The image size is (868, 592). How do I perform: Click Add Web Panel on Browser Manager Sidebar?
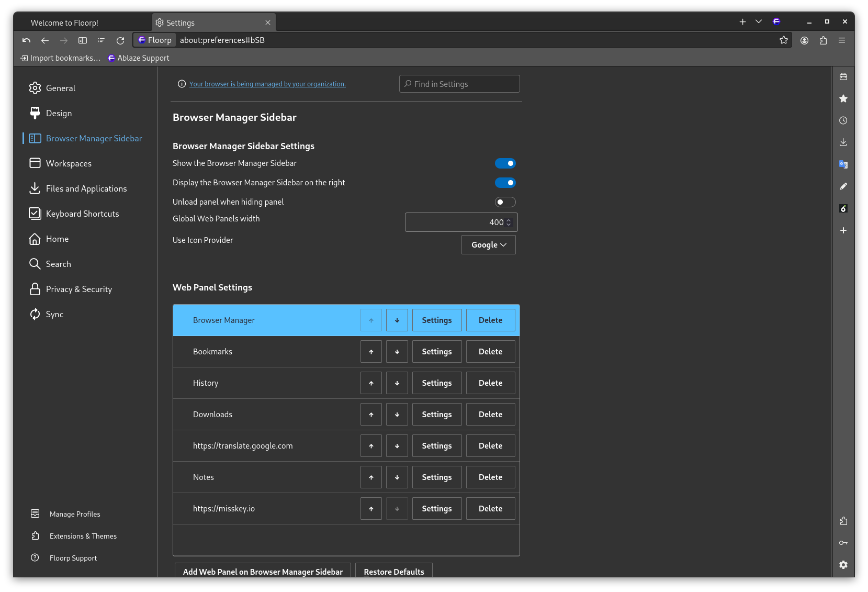(262, 572)
